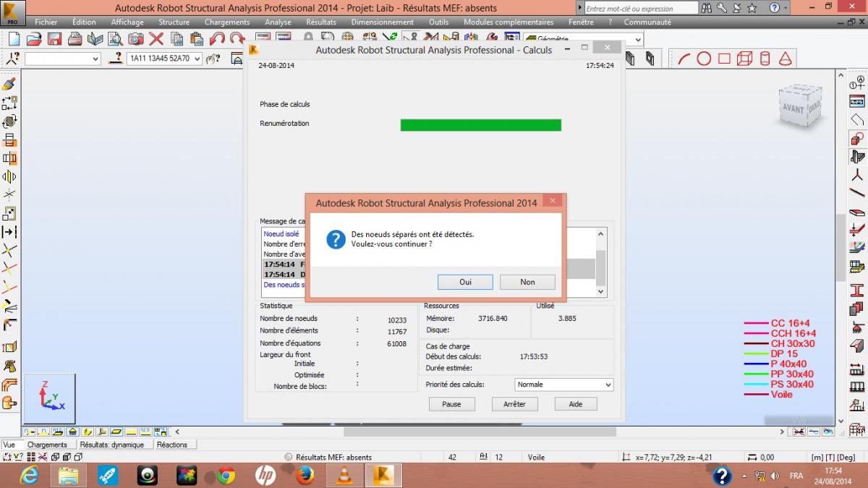868x488 pixels.
Task: Capture the screen with the camera icon
Action: pos(136,39)
